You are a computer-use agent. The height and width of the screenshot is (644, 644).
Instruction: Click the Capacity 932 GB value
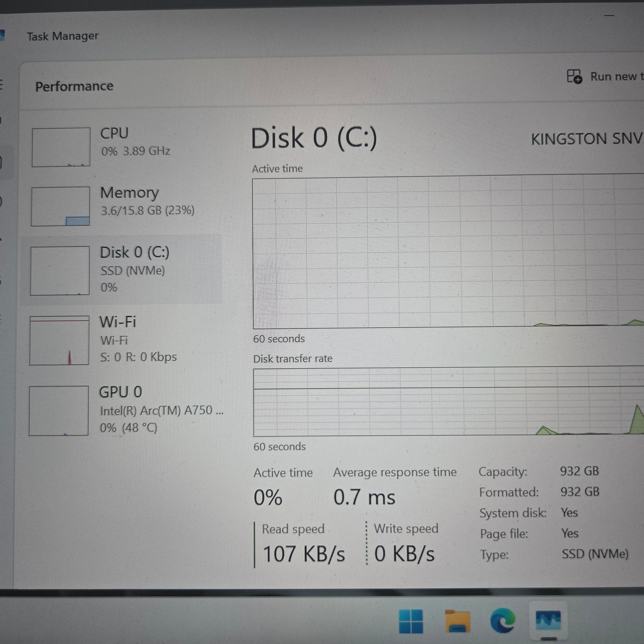(x=579, y=471)
